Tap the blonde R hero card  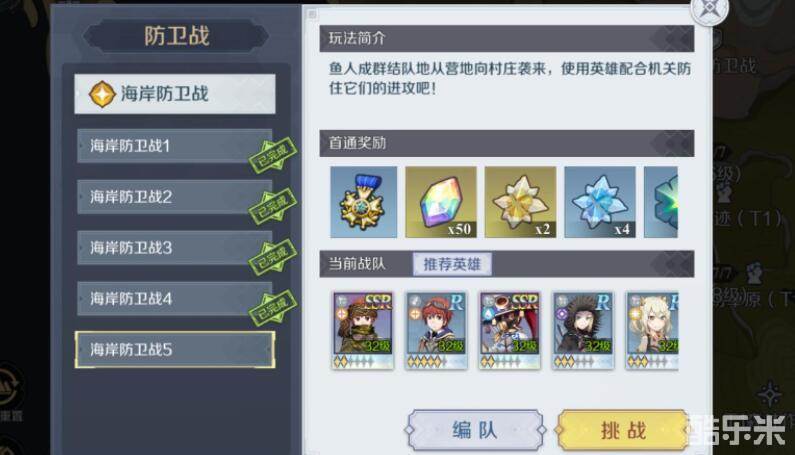[x=652, y=330]
